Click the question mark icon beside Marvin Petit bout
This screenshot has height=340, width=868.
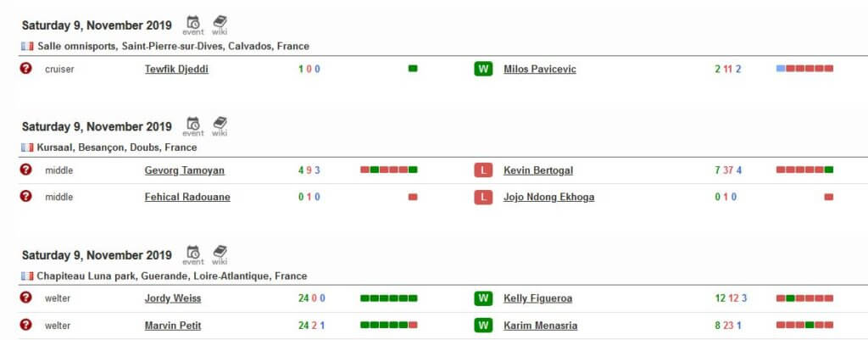coord(25,325)
